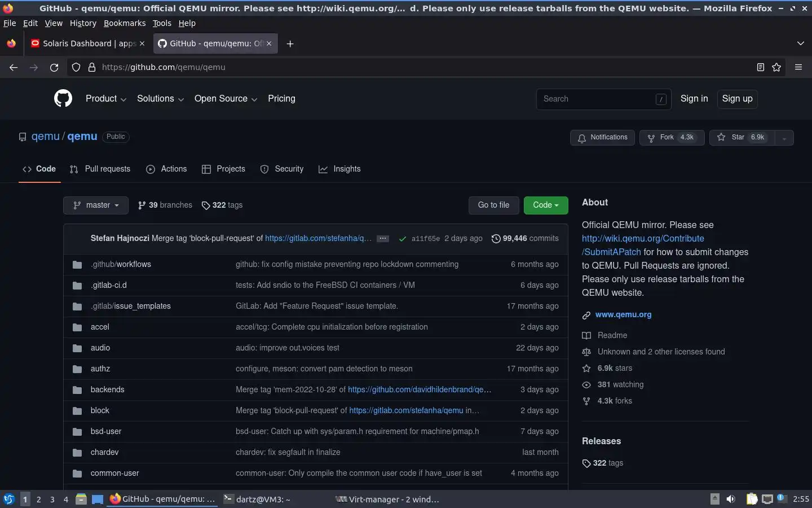Image resolution: width=812 pixels, height=508 pixels.
Task: Open the chardev folder
Action: click(x=104, y=452)
